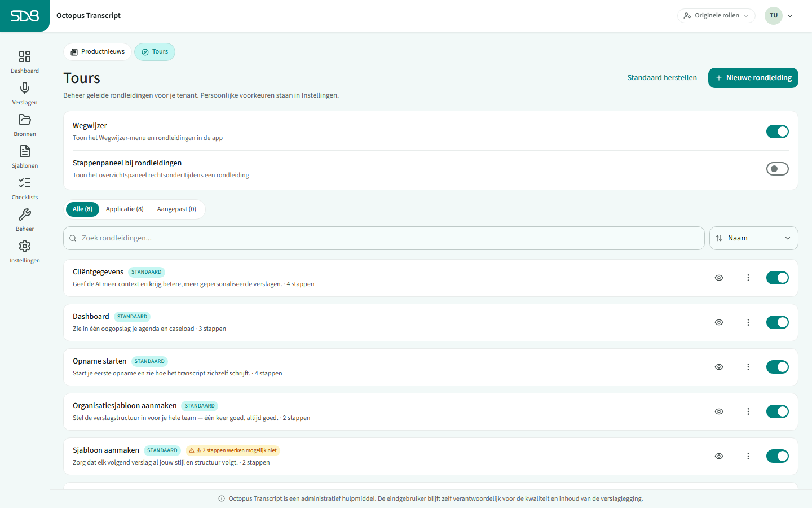The image size is (812, 508).
Task: Focus the Zoek rondleidingen search field
Action: click(x=384, y=238)
